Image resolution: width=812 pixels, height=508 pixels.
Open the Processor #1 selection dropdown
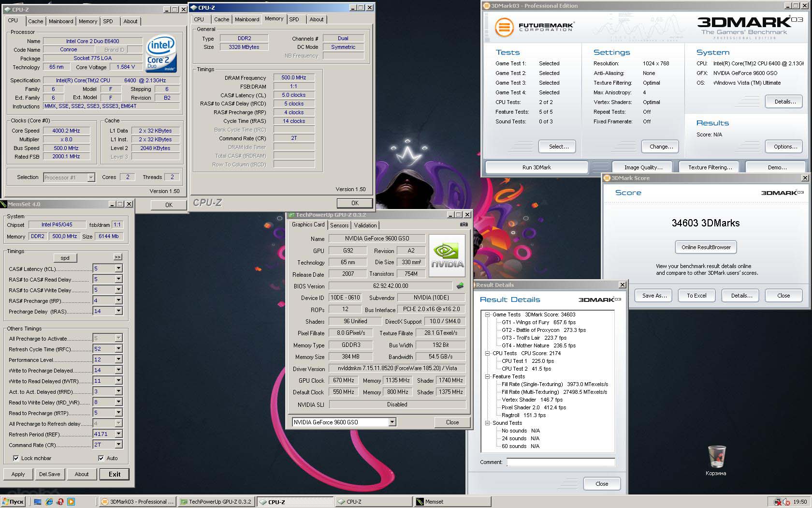pos(90,178)
